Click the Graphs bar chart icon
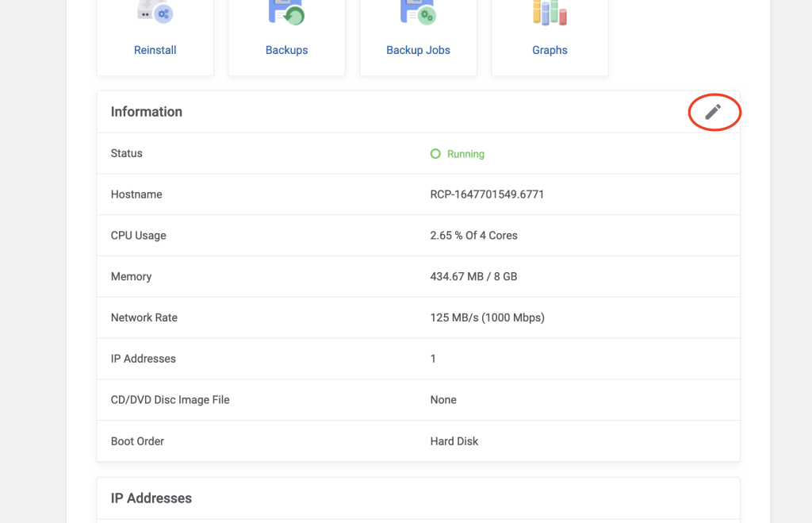The width and height of the screenshot is (812, 523). click(550, 12)
